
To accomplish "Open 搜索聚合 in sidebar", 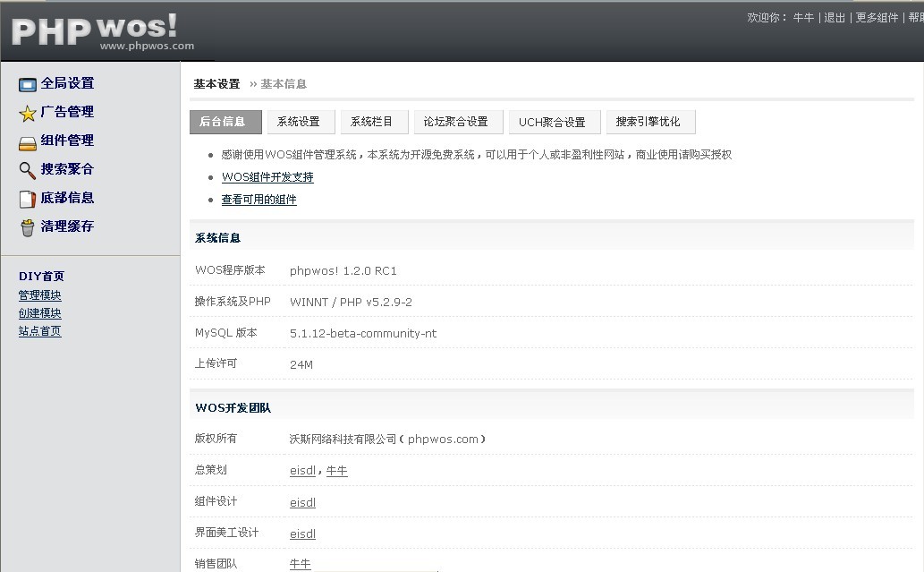I will click(x=67, y=169).
